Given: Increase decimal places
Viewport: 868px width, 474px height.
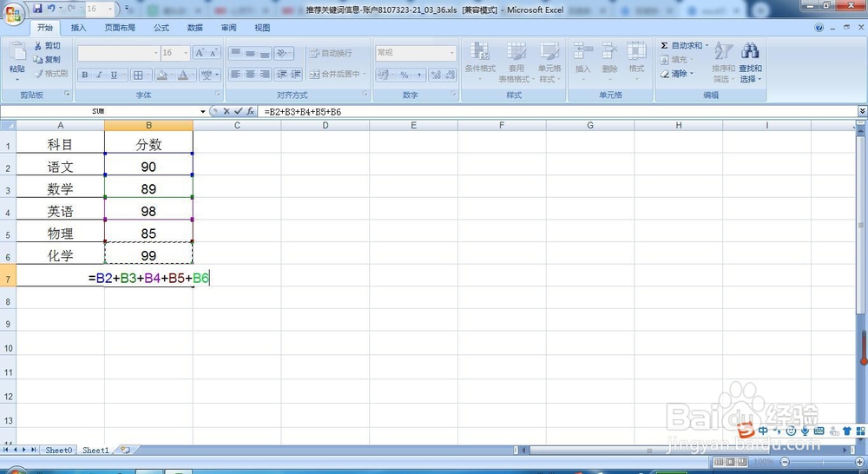Looking at the screenshot, I should [437, 75].
